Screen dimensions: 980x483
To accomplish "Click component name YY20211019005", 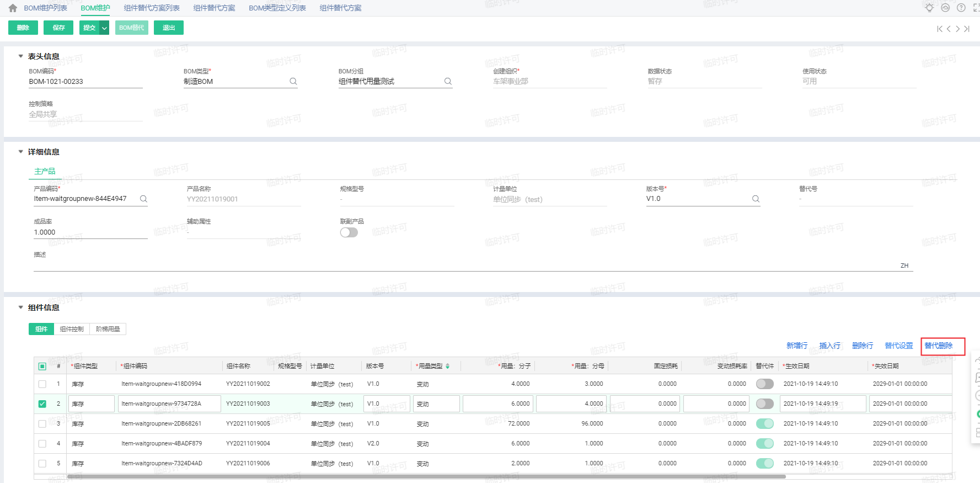I will 248,423.
